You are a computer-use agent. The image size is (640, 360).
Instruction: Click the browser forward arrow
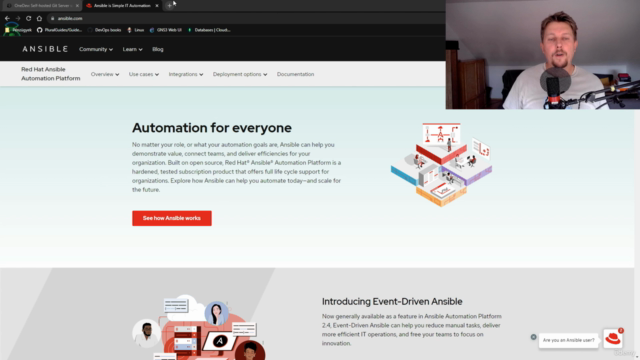[x=18, y=18]
